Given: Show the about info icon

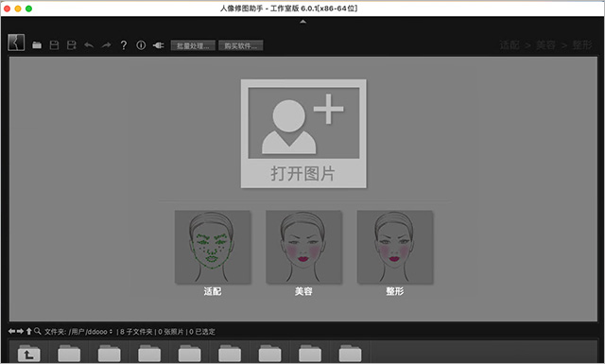Looking at the screenshot, I should [x=141, y=45].
